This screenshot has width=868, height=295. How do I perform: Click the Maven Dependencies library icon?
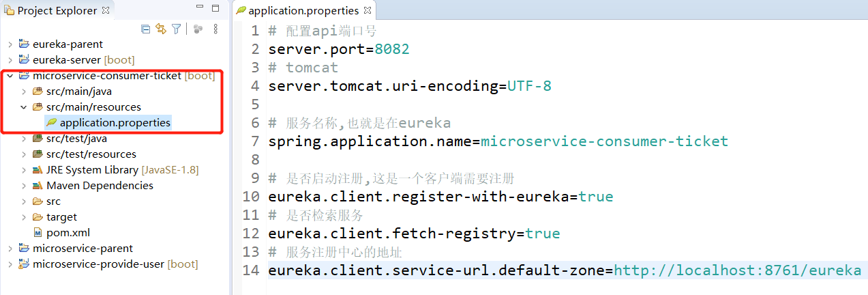[38, 186]
